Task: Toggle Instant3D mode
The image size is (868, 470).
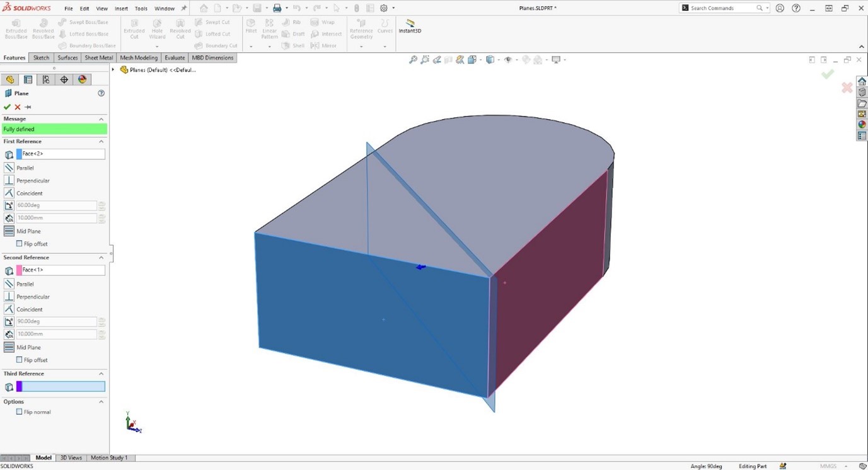Action: [x=410, y=26]
